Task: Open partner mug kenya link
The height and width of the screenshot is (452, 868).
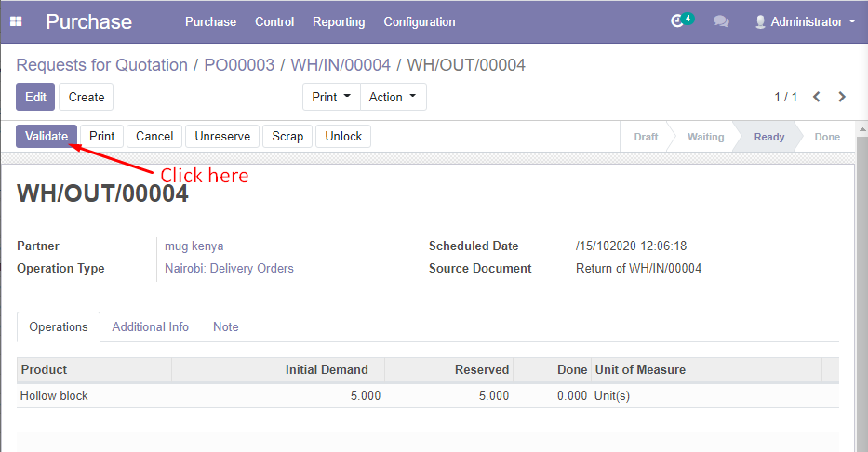Action: click(x=194, y=246)
